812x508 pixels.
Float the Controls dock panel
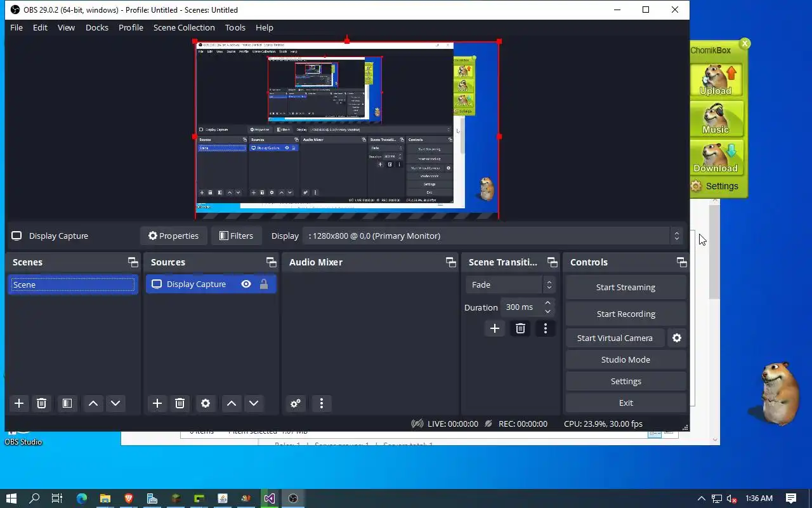(681, 262)
